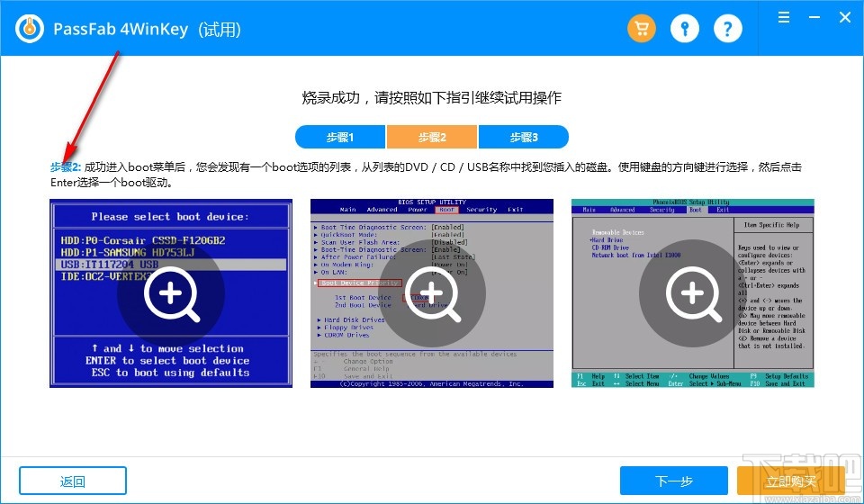
Task: Click the key registration icon
Action: pyautogui.click(x=685, y=28)
